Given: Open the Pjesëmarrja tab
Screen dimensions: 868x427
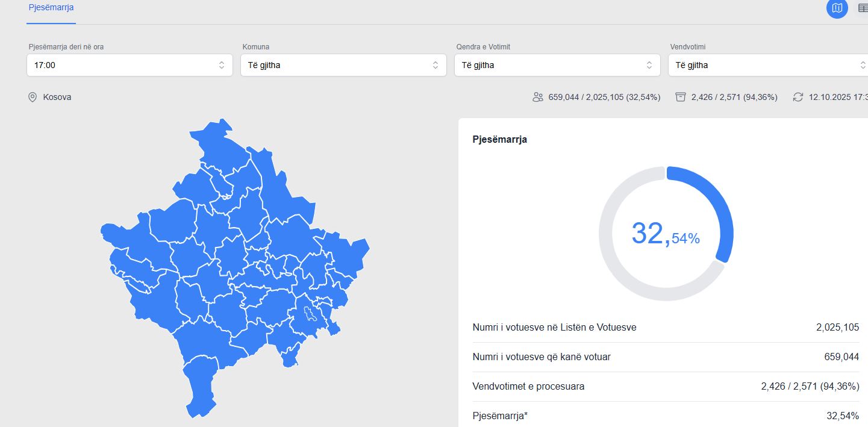Looking at the screenshot, I should [51, 8].
